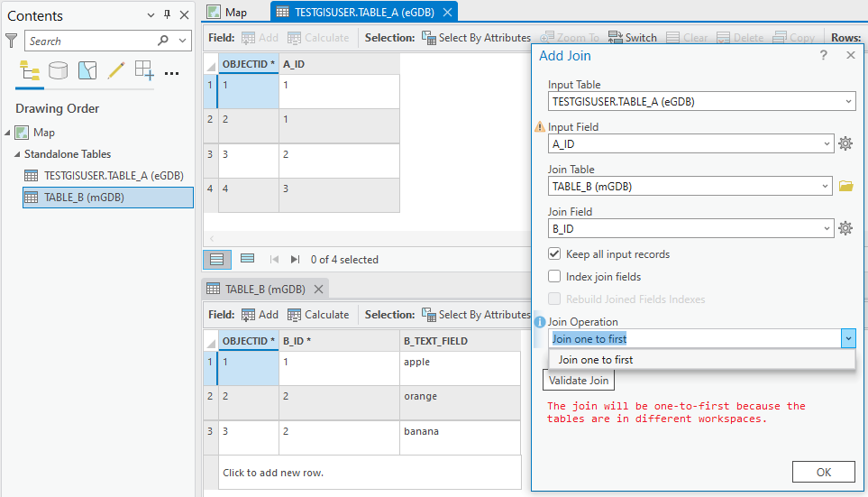Click 'Click to add new row' in TABLE_B

[370, 473]
